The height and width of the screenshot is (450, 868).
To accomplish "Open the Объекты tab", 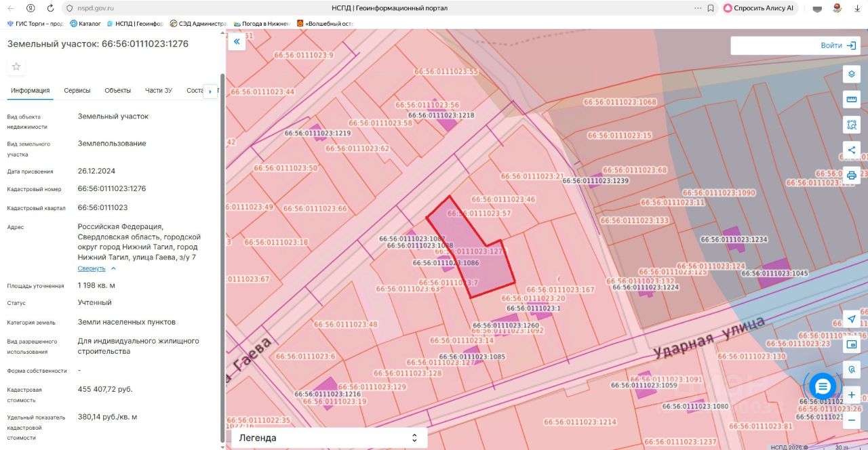I will [117, 91].
